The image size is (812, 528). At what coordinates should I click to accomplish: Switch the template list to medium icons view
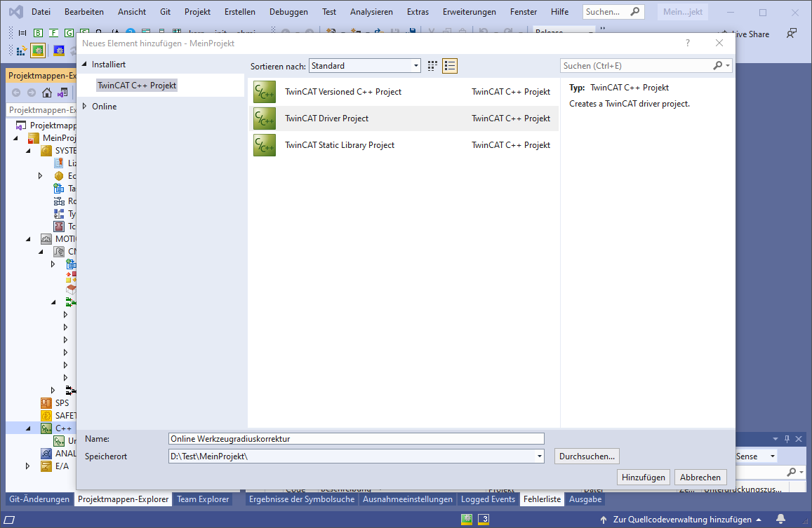click(432, 66)
